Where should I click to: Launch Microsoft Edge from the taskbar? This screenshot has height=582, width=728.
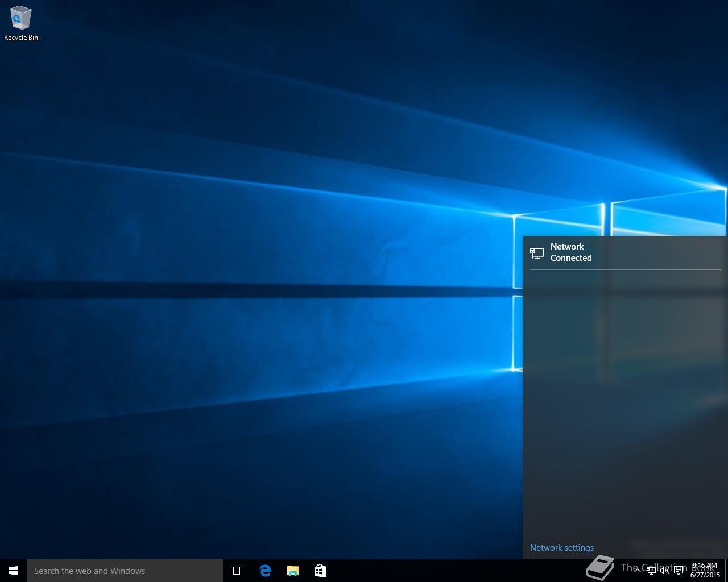click(x=265, y=571)
